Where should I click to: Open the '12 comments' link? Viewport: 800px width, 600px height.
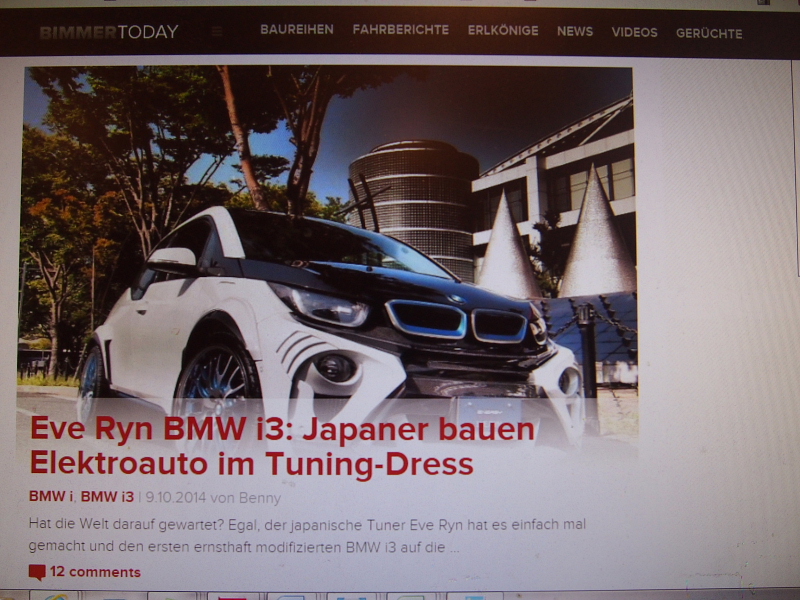pyautogui.click(x=95, y=572)
